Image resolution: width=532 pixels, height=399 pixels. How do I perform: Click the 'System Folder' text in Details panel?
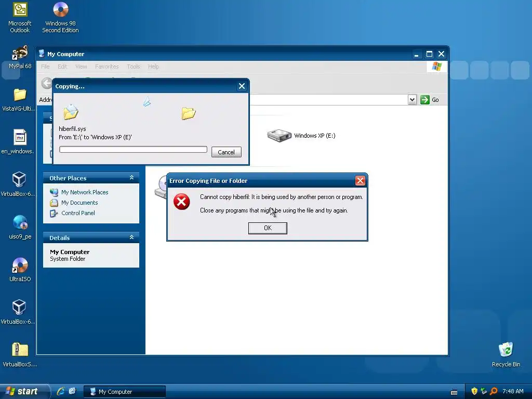68,259
